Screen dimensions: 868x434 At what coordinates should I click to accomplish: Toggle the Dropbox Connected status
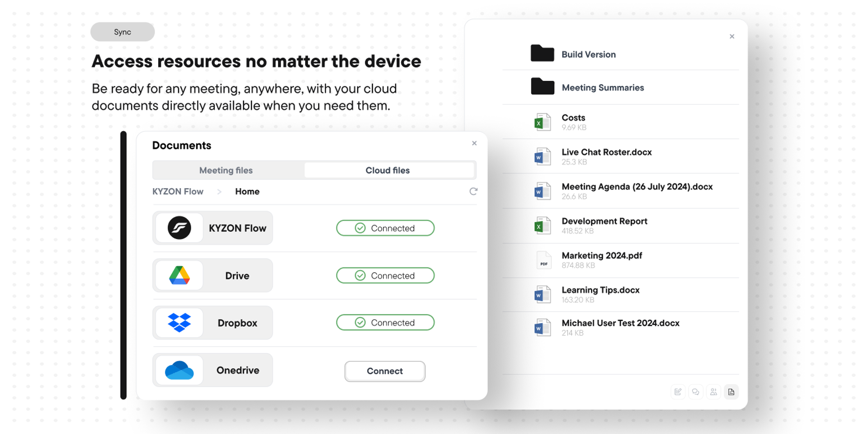pyautogui.click(x=385, y=323)
